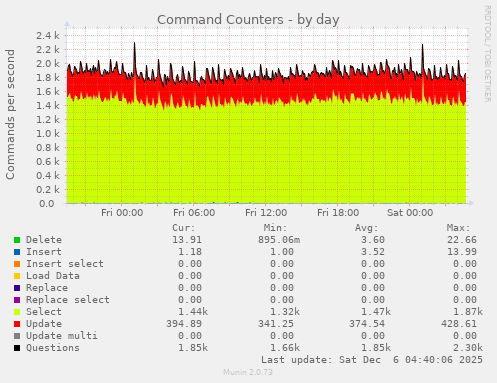
Task: Click the Delete current value 13.91
Action: point(187,240)
